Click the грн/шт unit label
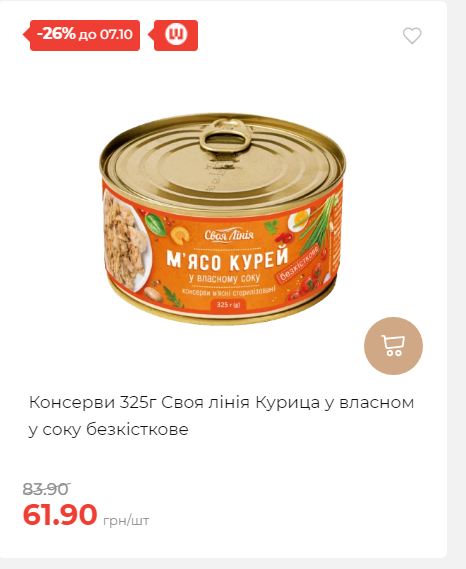 pos(126,520)
